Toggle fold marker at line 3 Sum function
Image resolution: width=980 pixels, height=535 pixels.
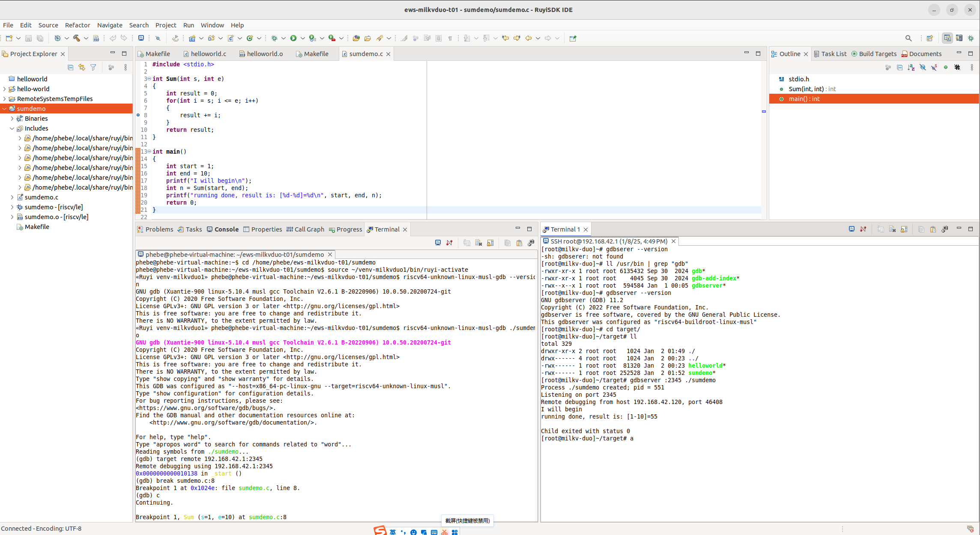tap(149, 78)
